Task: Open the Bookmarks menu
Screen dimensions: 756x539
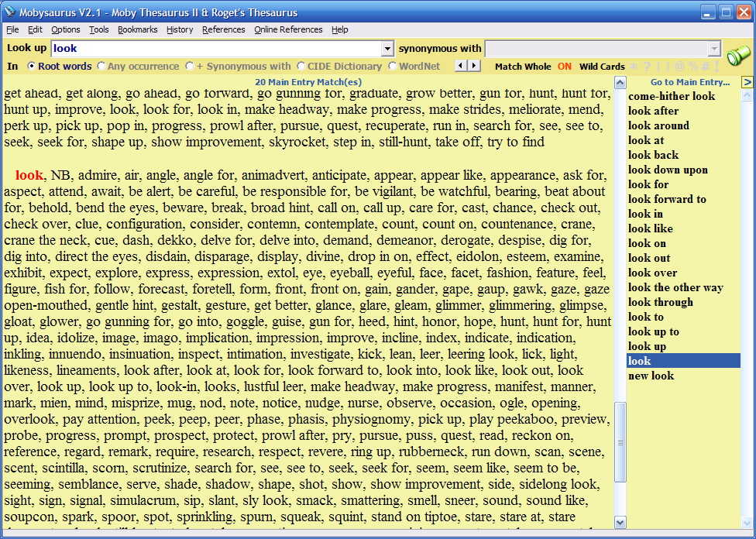Action: tap(137, 29)
